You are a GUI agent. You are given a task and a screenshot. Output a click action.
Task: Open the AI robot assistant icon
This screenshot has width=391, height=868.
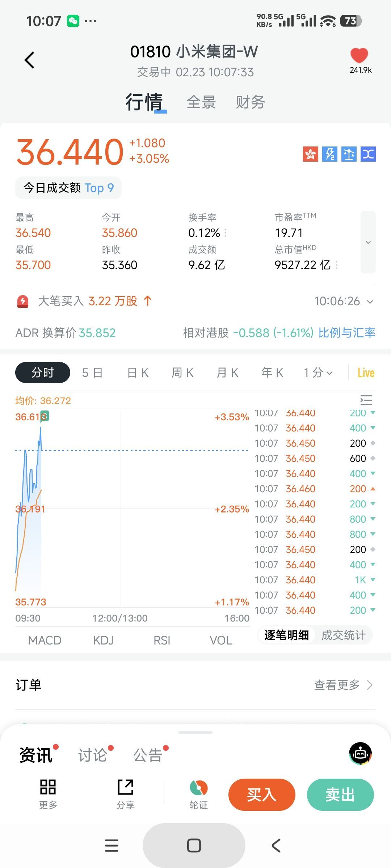pyautogui.click(x=360, y=754)
